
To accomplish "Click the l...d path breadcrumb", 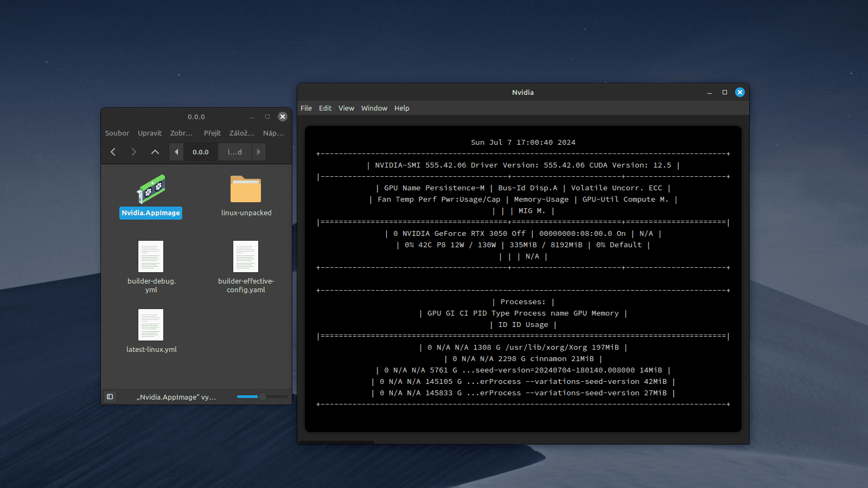I will 235,152.
